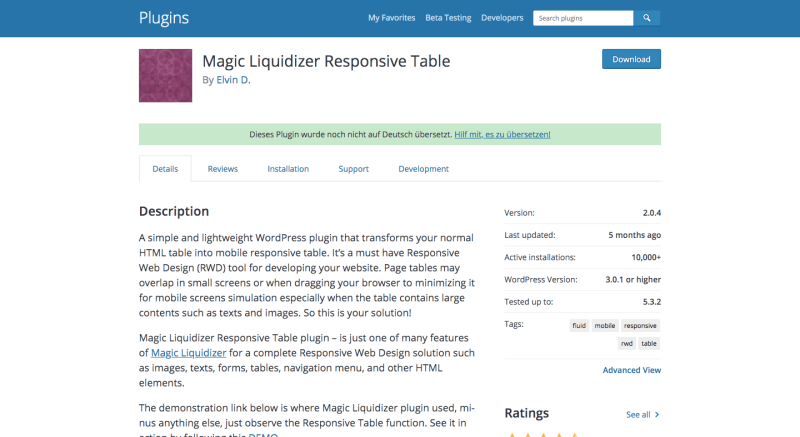Open the Support tab
800x437 pixels.
point(354,169)
